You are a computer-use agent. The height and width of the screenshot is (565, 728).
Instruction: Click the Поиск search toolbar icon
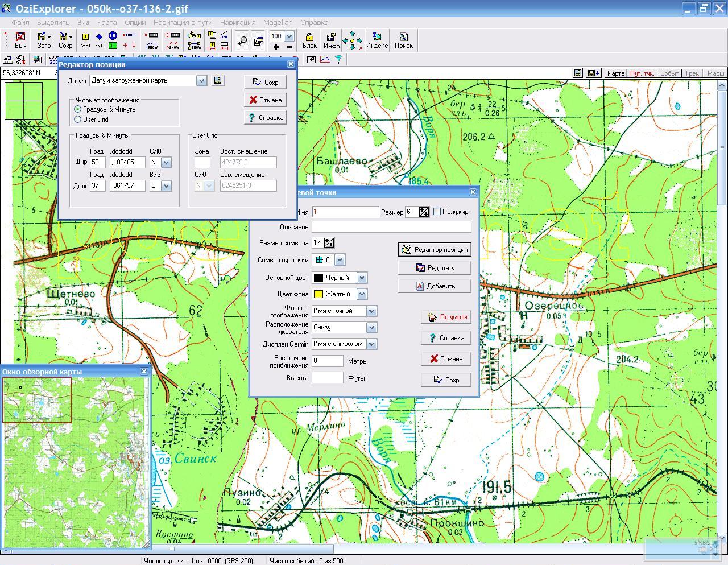click(x=403, y=40)
